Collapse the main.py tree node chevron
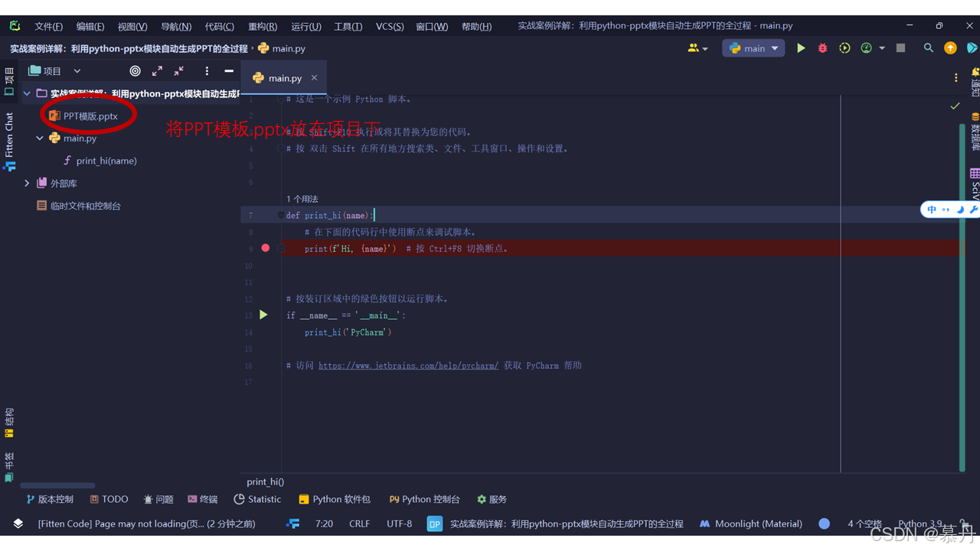Image resolution: width=980 pixels, height=551 pixels. (x=41, y=139)
